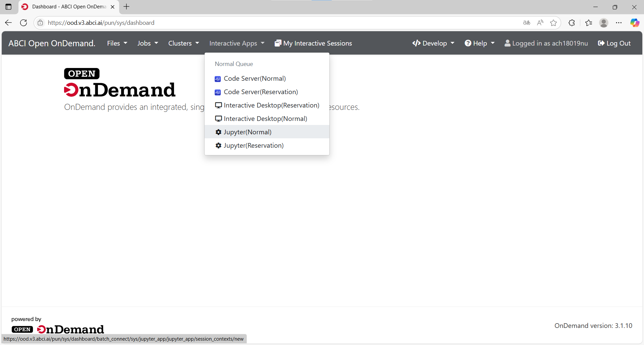This screenshot has width=644, height=345.
Task: Click the Help question mark icon
Action: point(468,43)
